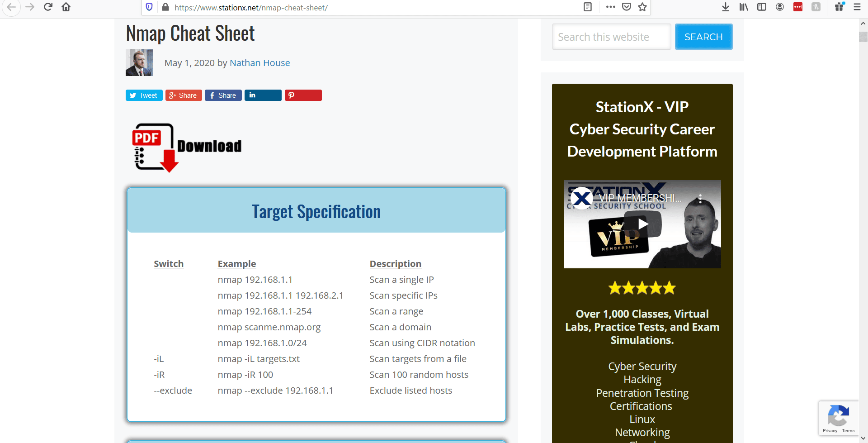Toggle Reader View icon in address bar

click(x=588, y=7)
